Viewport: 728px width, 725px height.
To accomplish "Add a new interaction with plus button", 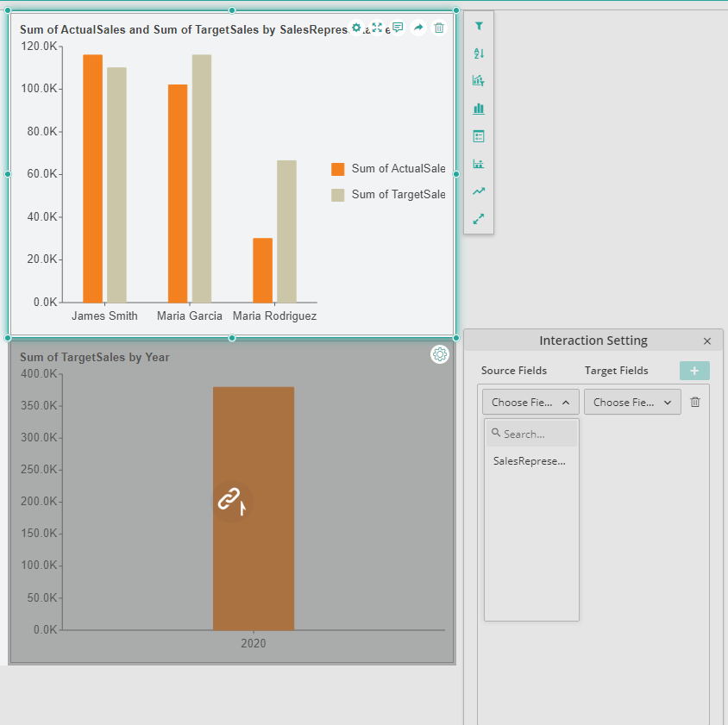I will [694, 371].
